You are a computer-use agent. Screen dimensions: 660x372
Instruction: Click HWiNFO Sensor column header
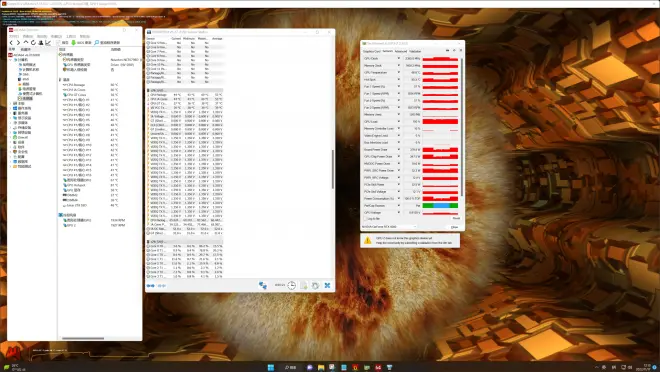(150, 38)
